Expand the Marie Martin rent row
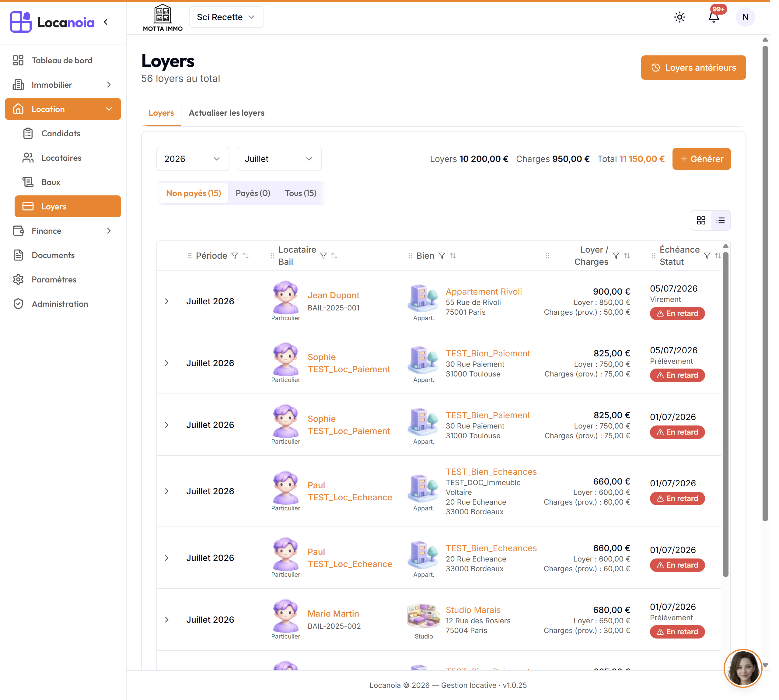The width and height of the screenshot is (779, 700). tap(167, 620)
